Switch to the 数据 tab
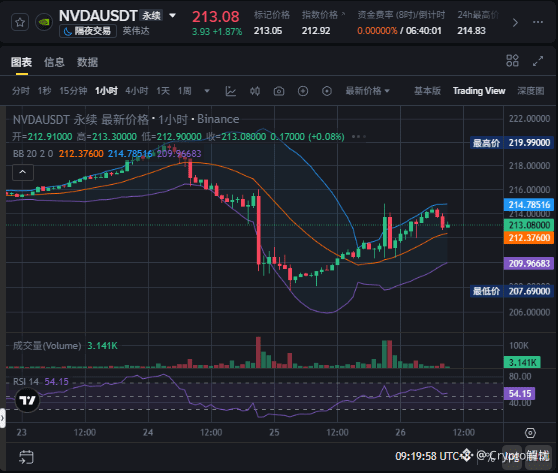558x473 pixels. coord(88,62)
